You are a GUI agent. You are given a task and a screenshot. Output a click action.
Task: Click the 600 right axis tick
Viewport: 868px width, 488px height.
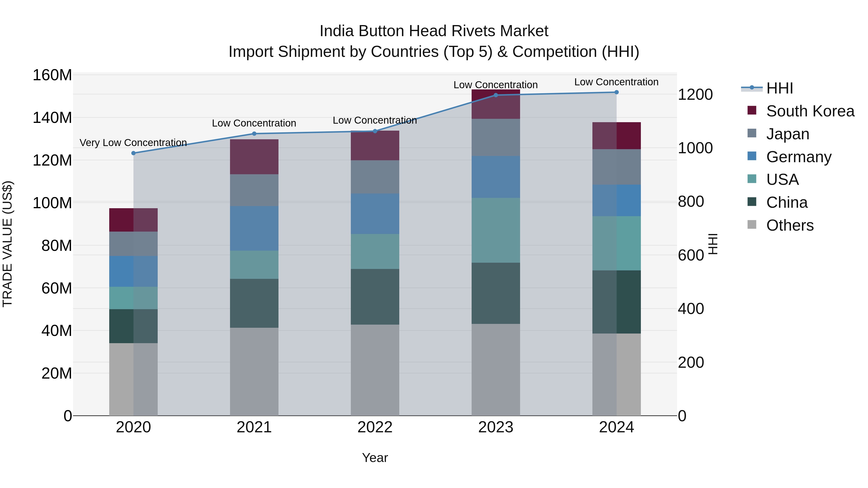click(691, 255)
